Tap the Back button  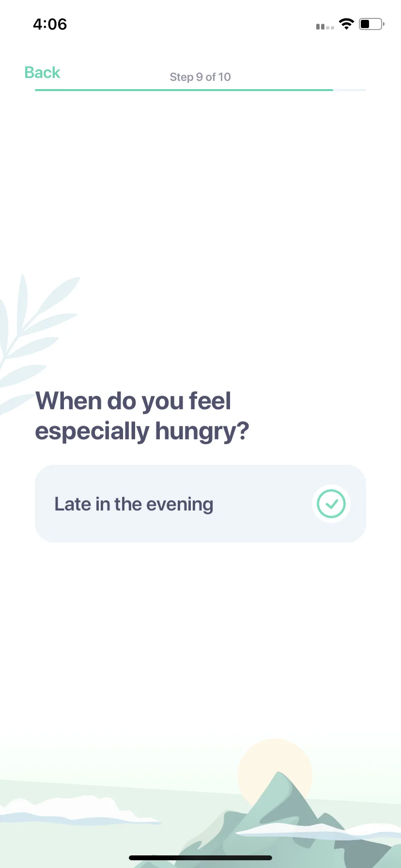point(42,73)
